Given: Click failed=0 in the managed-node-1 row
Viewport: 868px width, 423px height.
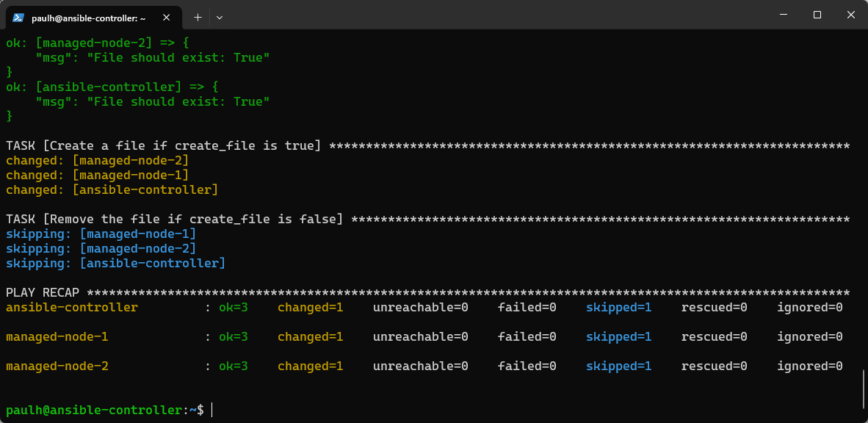Looking at the screenshot, I should click(527, 337).
